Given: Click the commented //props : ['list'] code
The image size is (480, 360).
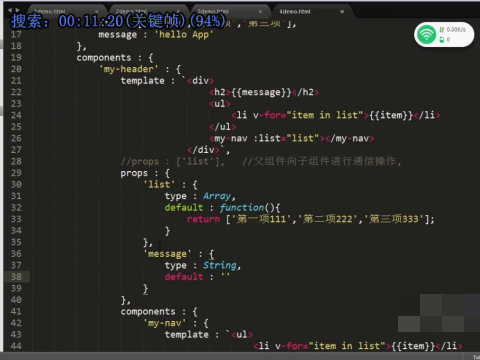Looking at the screenshot, I should [173, 161].
